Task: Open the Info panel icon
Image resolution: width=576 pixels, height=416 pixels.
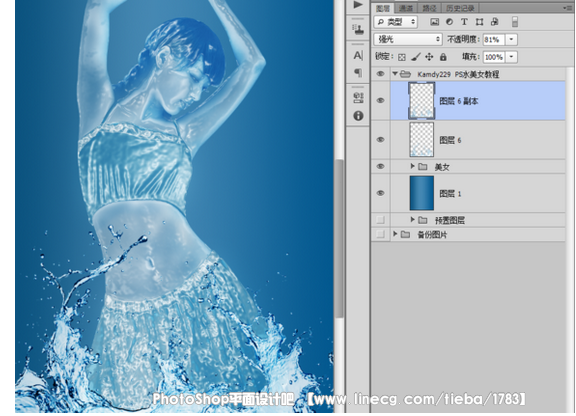Action: [x=358, y=116]
